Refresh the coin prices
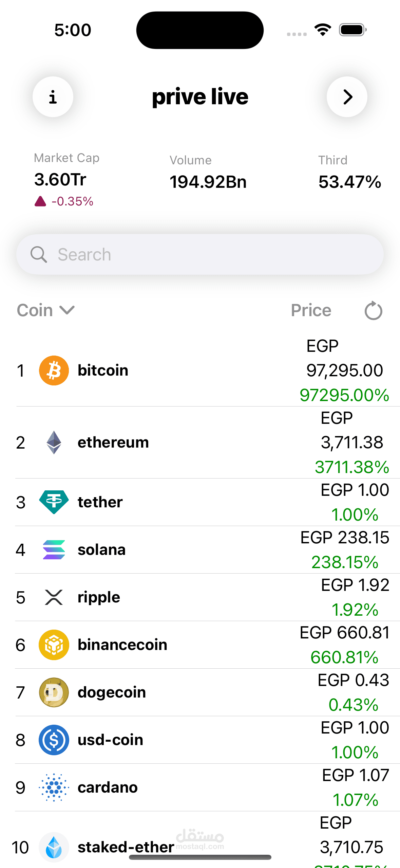This screenshot has height=868, width=400. click(373, 310)
